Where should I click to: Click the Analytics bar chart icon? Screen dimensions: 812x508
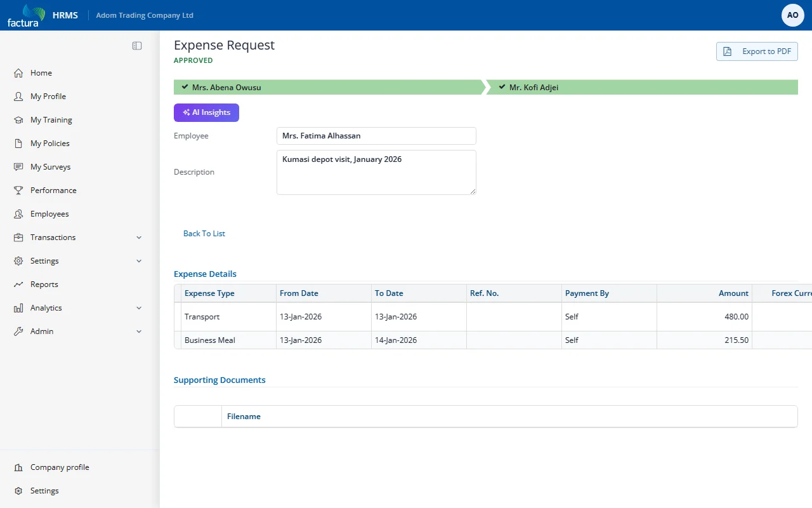coord(18,308)
